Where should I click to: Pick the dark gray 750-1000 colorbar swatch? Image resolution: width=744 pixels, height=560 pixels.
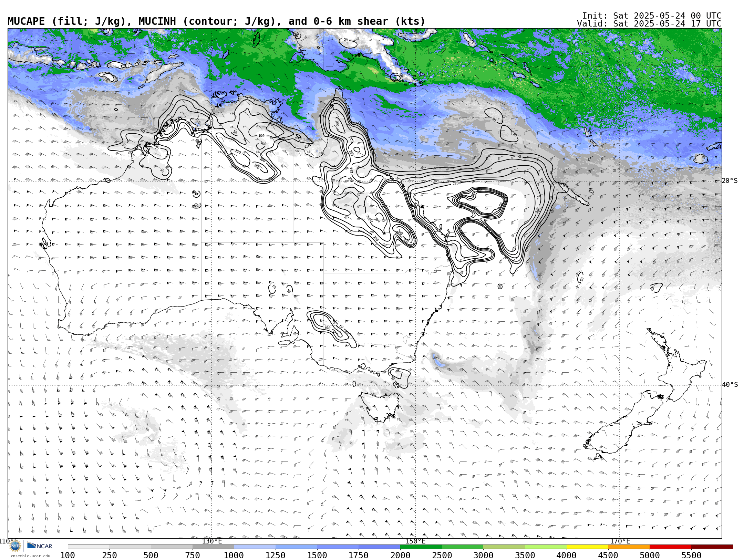(213, 547)
